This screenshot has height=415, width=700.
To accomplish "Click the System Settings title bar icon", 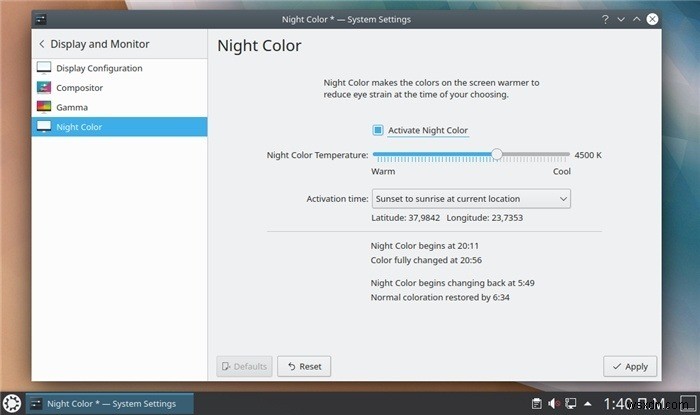I will tap(41, 19).
